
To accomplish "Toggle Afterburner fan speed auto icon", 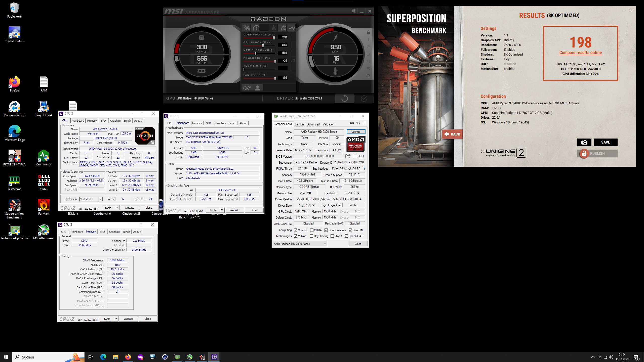I will point(247,87).
